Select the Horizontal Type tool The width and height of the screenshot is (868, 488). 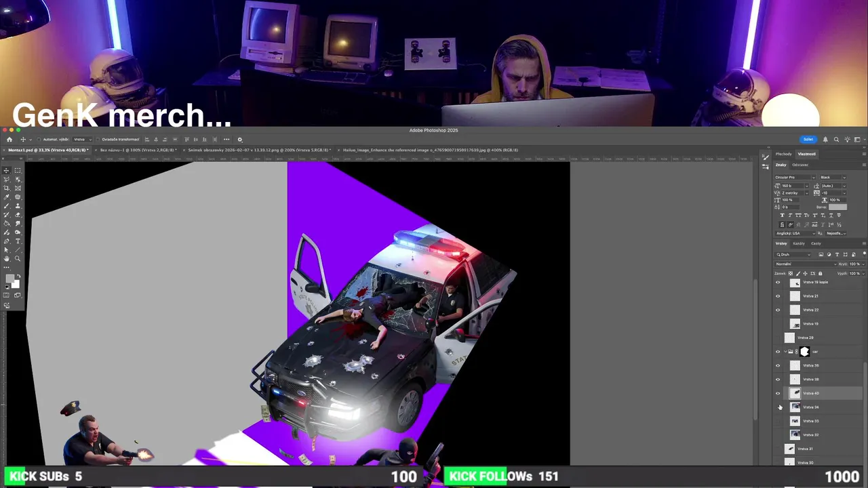(18, 241)
